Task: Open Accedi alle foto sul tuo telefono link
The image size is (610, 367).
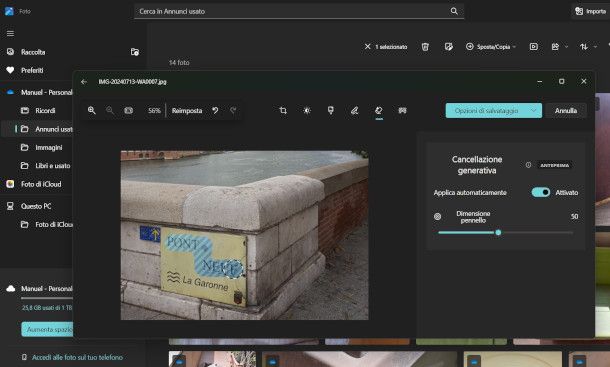Action: click(x=77, y=357)
